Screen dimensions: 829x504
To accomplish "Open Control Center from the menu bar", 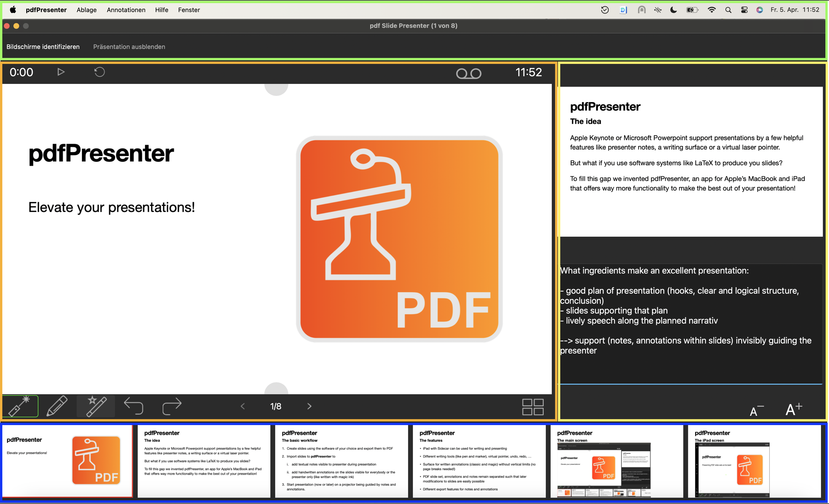I will pyautogui.click(x=744, y=10).
